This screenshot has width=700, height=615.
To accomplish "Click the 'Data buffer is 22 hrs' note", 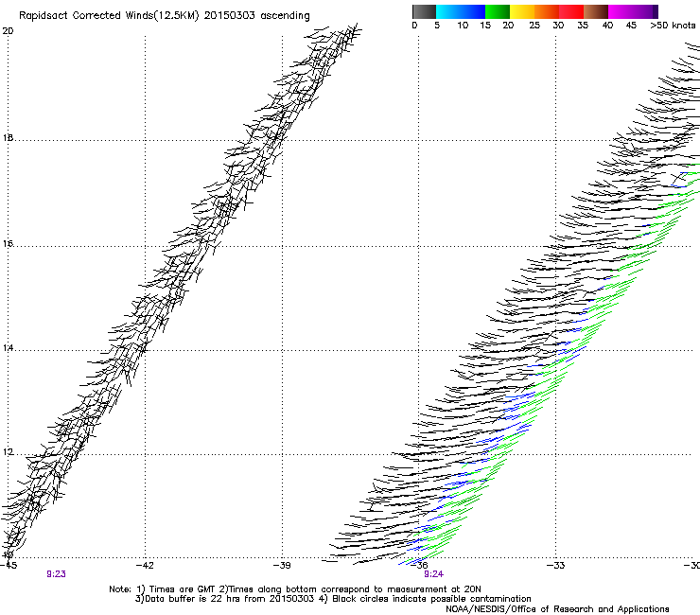I will pyautogui.click(x=333, y=599).
